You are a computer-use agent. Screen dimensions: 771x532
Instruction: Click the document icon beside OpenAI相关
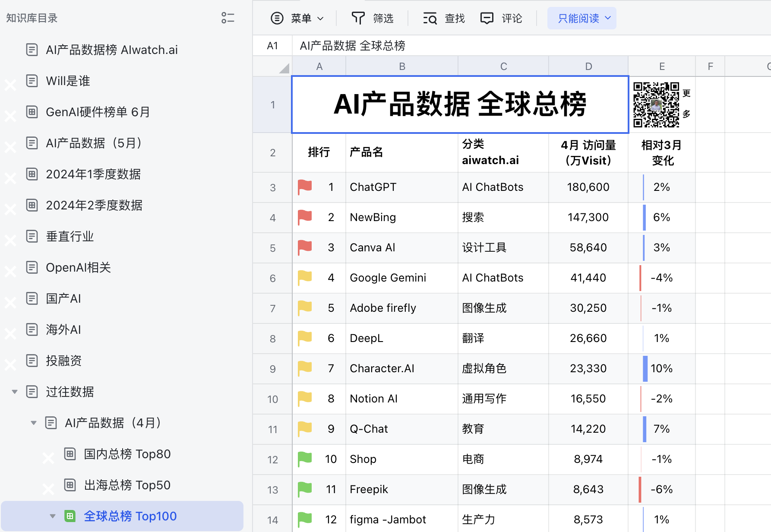[x=32, y=267]
